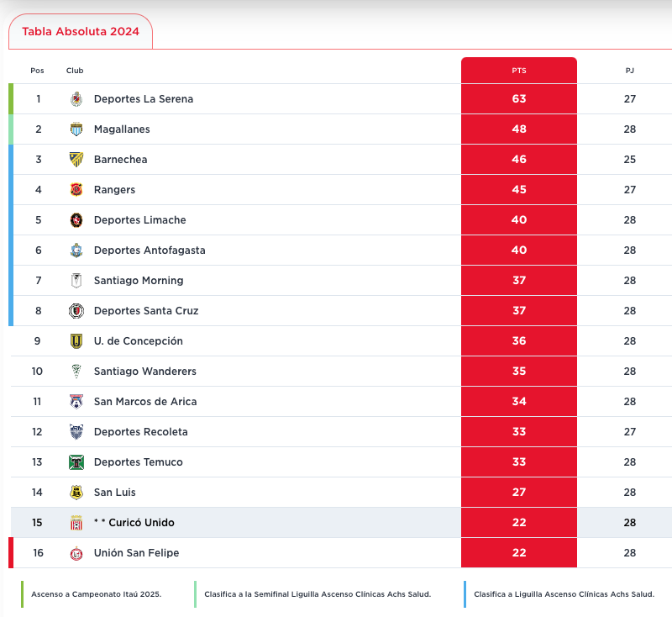Viewport: 672px width, 617px height.
Task: Open the Deportes Antofagasta team link
Action: [x=150, y=250]
